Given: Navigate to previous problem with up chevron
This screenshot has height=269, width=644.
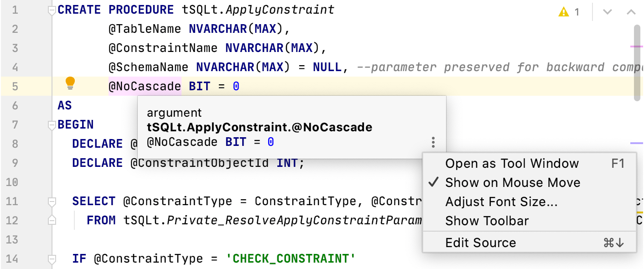Looking at the screenshot, I should [x=631, y=12].
